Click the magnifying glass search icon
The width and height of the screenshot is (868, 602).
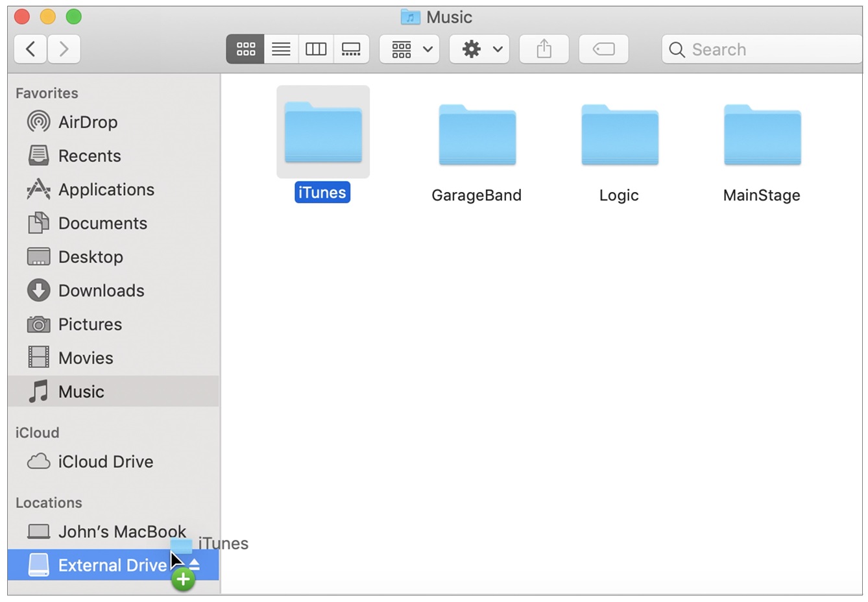[677, 49]
